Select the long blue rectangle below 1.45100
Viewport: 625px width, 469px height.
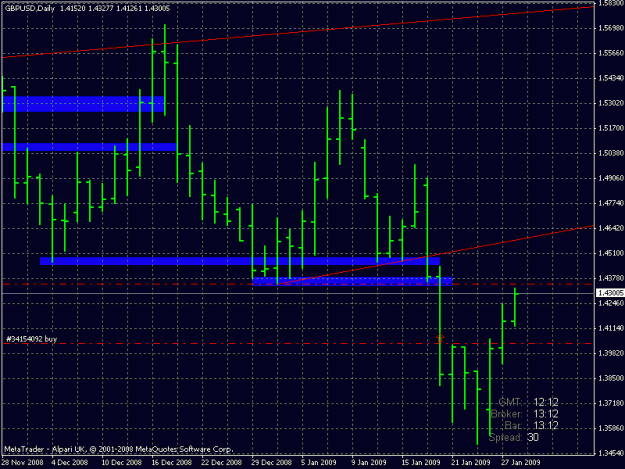pyautogui.click(x=240, y=261)
